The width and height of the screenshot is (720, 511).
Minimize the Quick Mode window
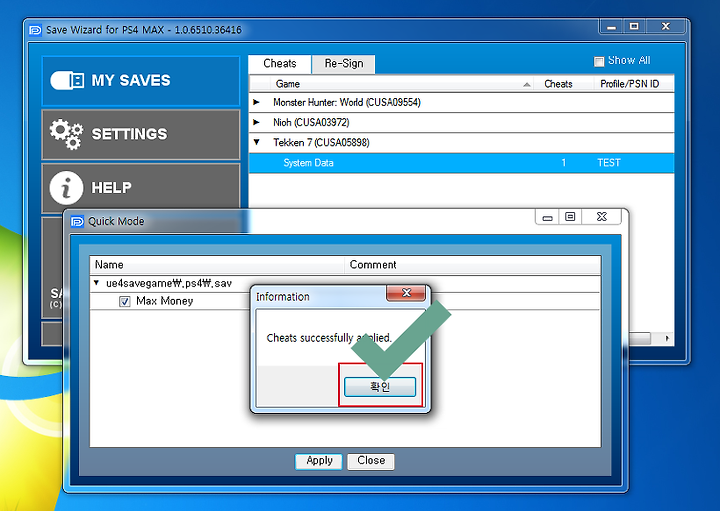coord(547,217)
